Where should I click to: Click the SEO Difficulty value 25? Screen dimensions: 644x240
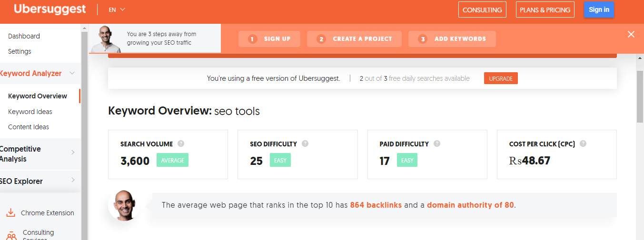coord(256,161)
